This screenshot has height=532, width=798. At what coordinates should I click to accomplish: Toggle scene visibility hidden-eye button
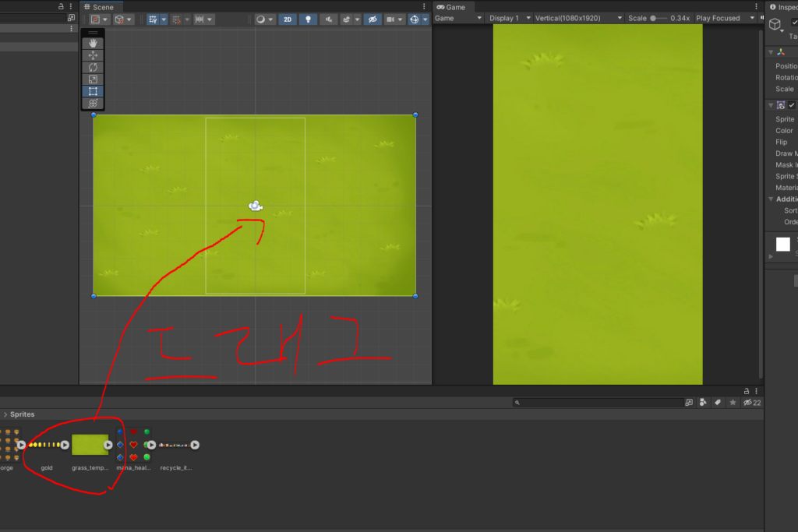pos(373,19)
